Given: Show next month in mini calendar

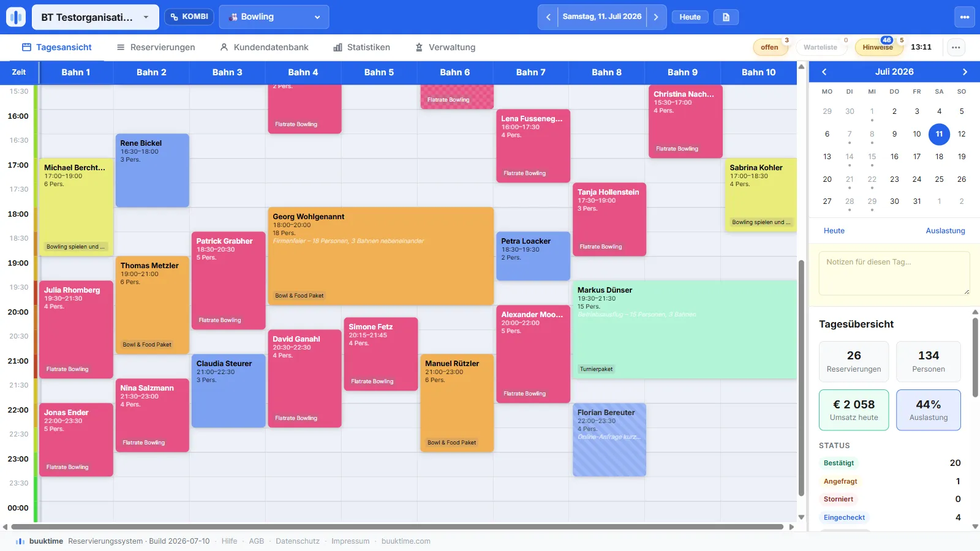Looking at the screenshot, I should pos(965,72).
